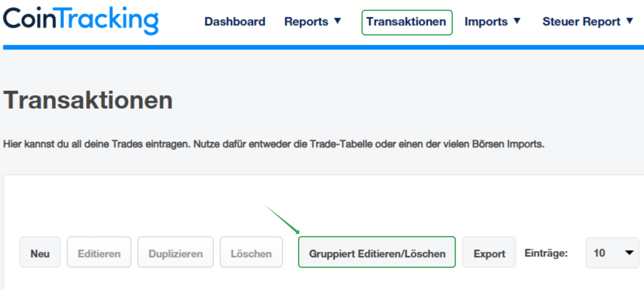Click the CoinTracking logo
644x290 pixels.
[x=81, y=20]
